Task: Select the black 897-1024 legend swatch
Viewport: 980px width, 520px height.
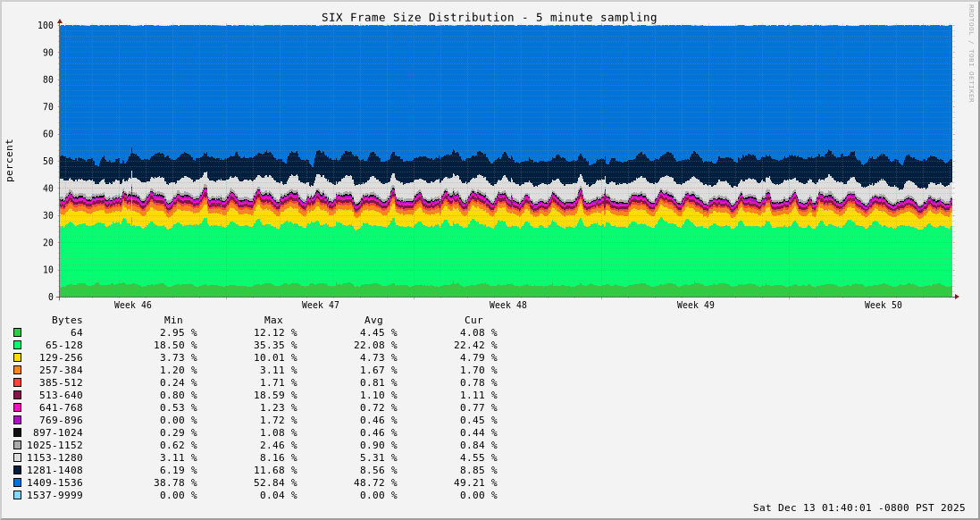Action: tap(17, 432)
